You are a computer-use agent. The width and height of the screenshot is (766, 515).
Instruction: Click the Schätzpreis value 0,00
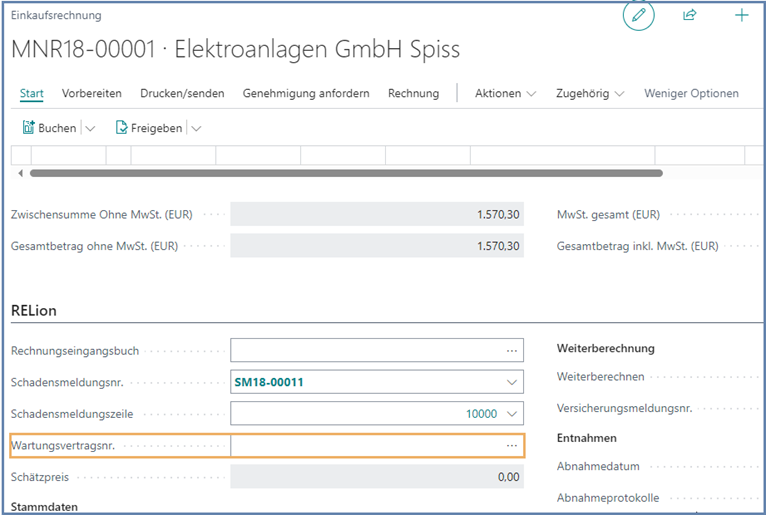[x=509, y=477]
